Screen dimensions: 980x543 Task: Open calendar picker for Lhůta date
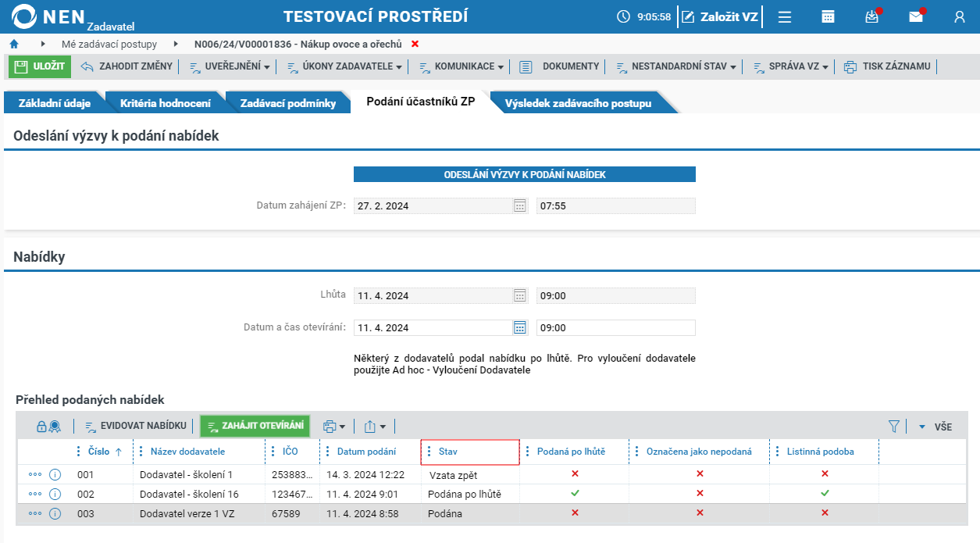coord(520,295)
